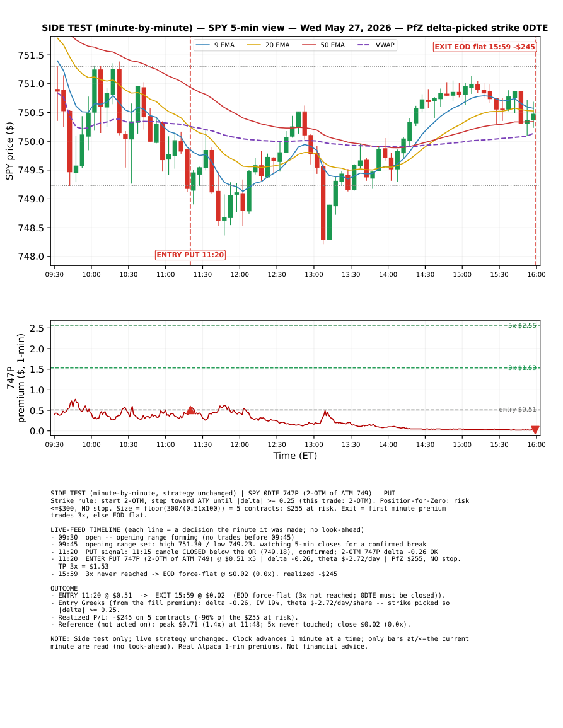Click the 1.0 tick on premium chart
The width and height of the screenshot is (563, 728).
click(37, 390)
